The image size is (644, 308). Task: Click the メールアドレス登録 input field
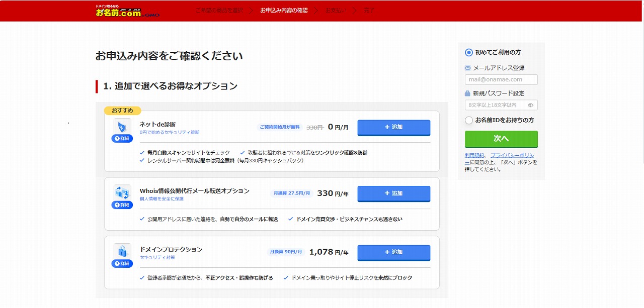(x=501, y=79)
